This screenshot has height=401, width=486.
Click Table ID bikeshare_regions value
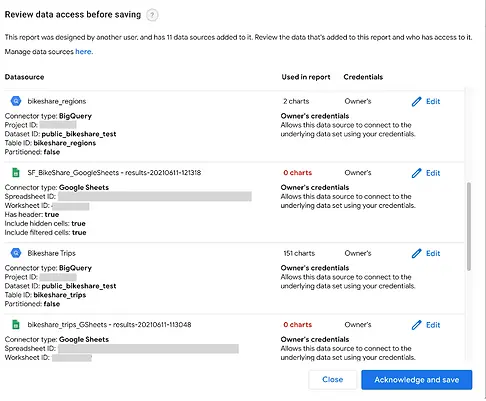[65, 143]
